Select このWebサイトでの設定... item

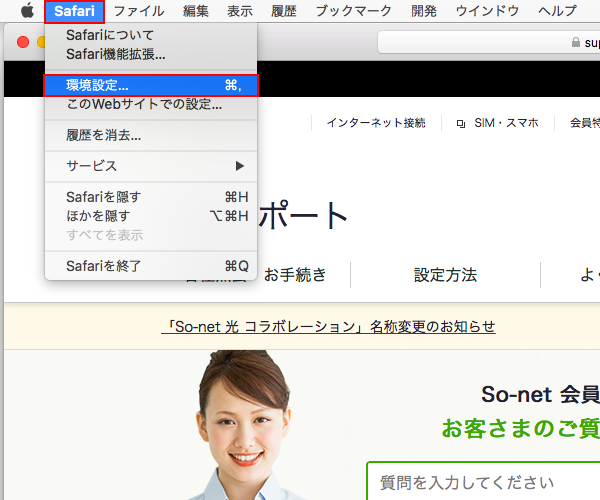point(144,103)
